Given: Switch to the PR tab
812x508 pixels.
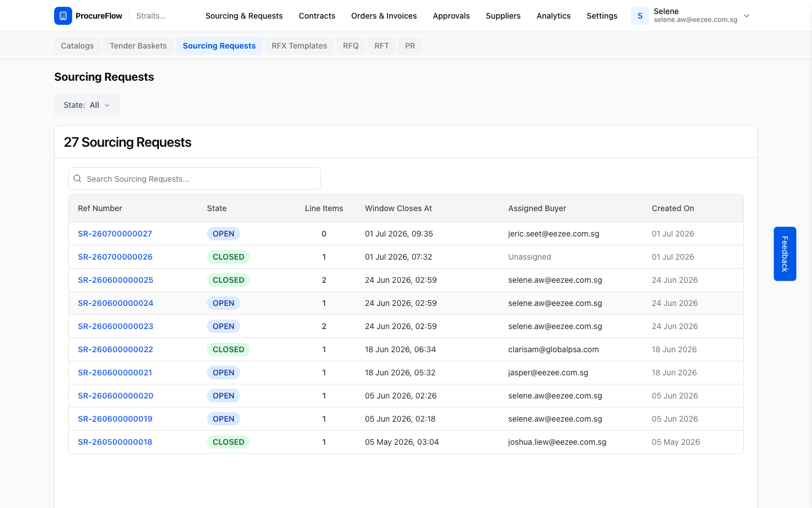Looking at the screenshot, I should click(x=410, y=46).
